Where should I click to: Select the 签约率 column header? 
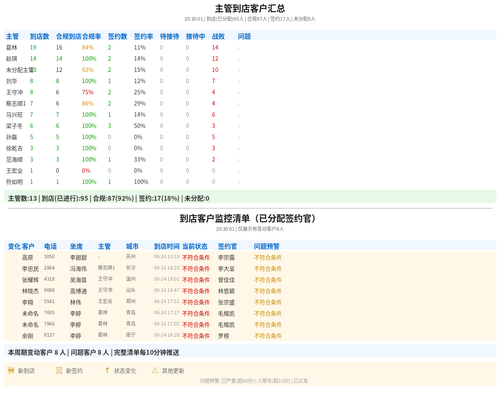(143, 36)
